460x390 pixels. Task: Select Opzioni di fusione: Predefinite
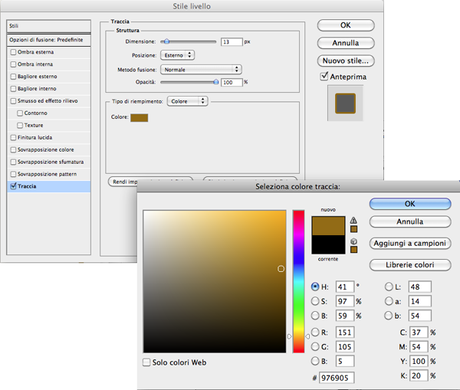pyautogui.click(x=49, y=40)
